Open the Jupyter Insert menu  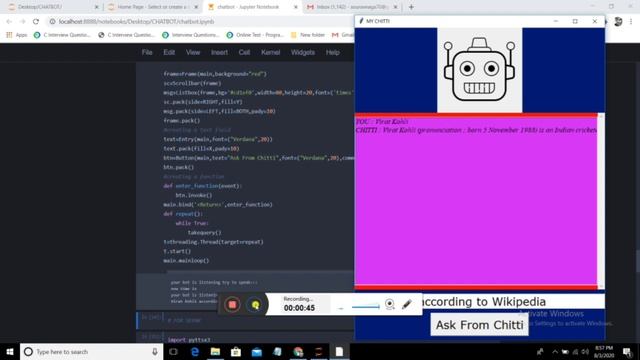tap(220, 52)
